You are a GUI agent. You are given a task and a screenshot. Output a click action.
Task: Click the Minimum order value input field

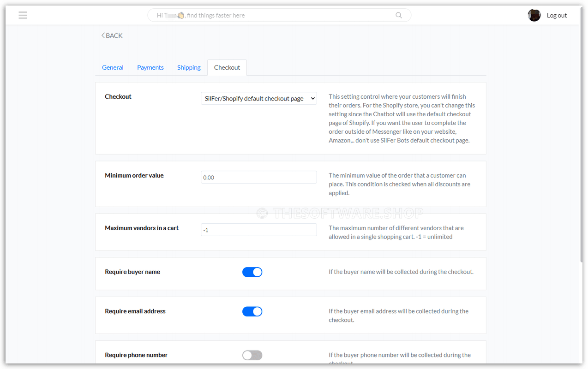point(258,177)
